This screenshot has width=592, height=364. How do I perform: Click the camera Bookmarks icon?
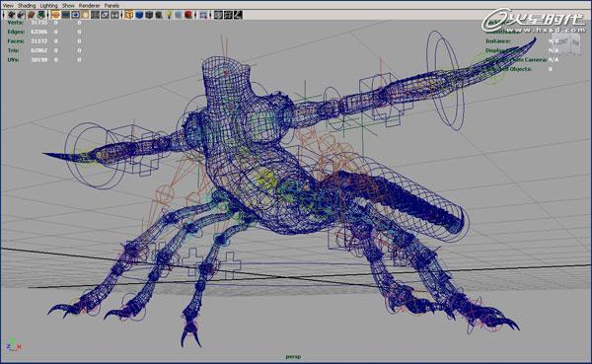click(32, 15)
